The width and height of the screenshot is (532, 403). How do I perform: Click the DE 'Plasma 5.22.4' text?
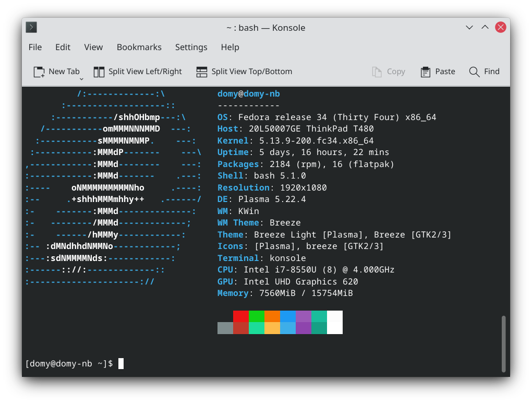[272, 199]
